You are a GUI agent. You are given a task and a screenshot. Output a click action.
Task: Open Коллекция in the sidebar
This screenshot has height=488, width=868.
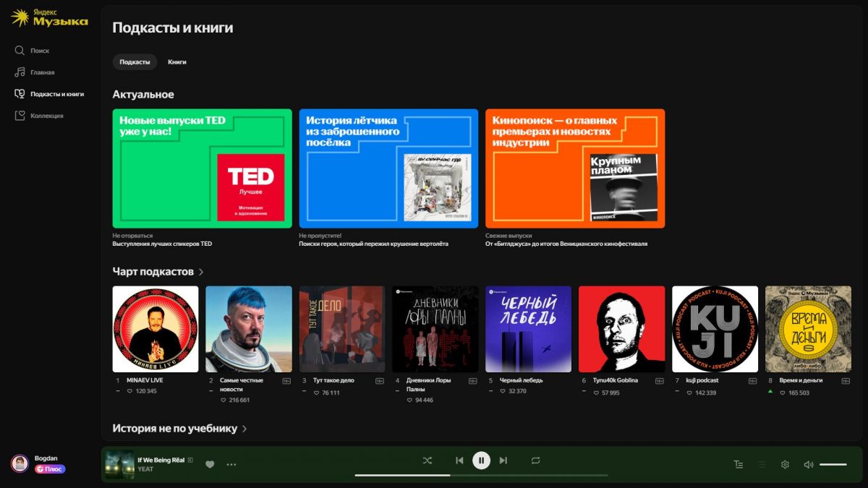click(39, 116)
